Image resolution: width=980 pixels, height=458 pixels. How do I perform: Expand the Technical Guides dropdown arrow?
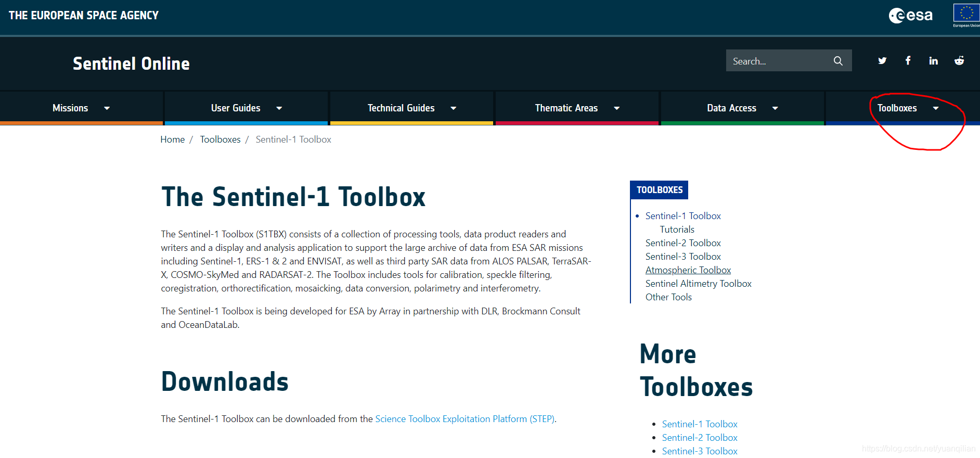pos(454,108)
